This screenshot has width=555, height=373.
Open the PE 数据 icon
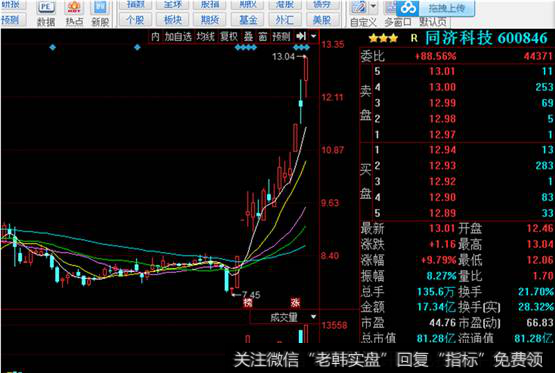46,13
